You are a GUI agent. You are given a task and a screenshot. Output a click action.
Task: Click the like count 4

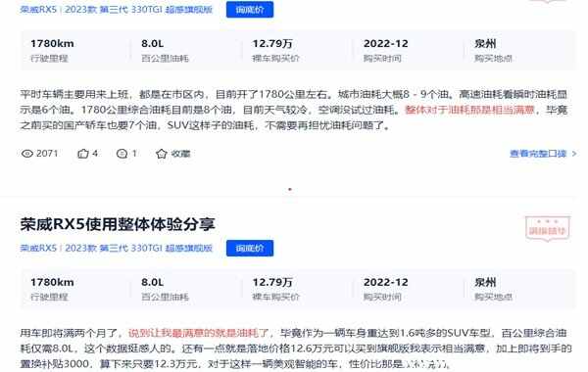95,154
